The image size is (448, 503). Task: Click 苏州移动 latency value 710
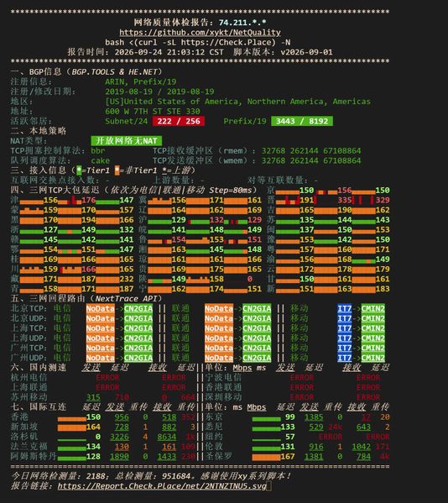coord(122,397)
